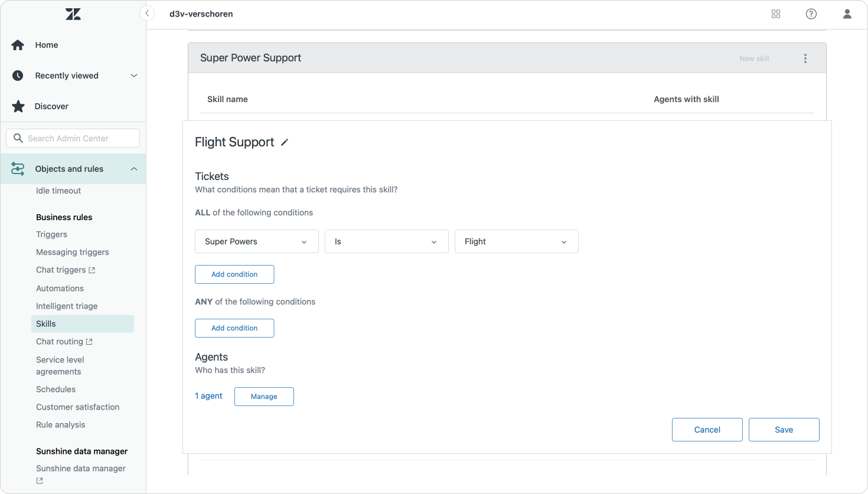The height and width of the screenshot is (494, 868).
Task: Open Intelligent triage page
Action: [x=67, y=306]
